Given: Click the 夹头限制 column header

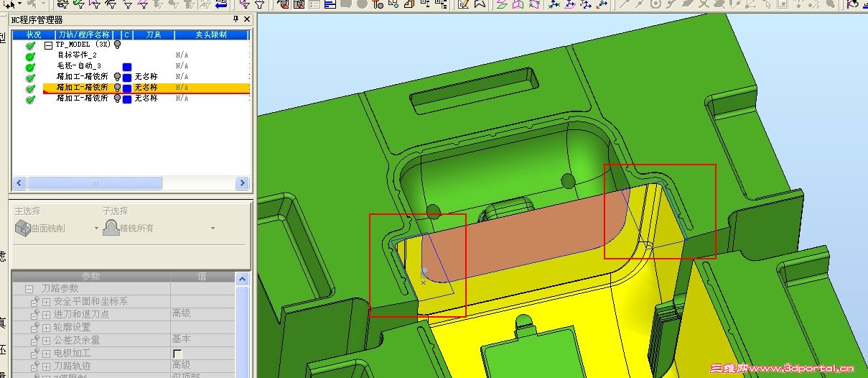Looking at the screenshot, I should coord(211,34).
